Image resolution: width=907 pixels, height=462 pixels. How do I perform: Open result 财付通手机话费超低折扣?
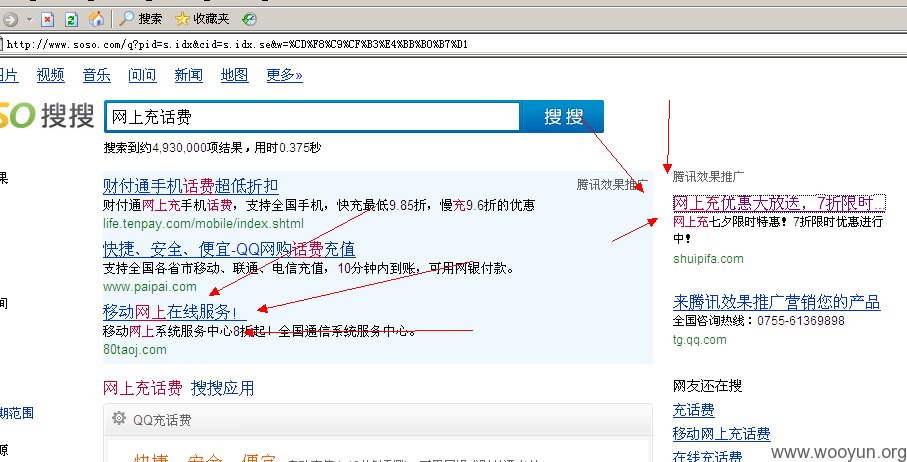[x=190, y=186]
